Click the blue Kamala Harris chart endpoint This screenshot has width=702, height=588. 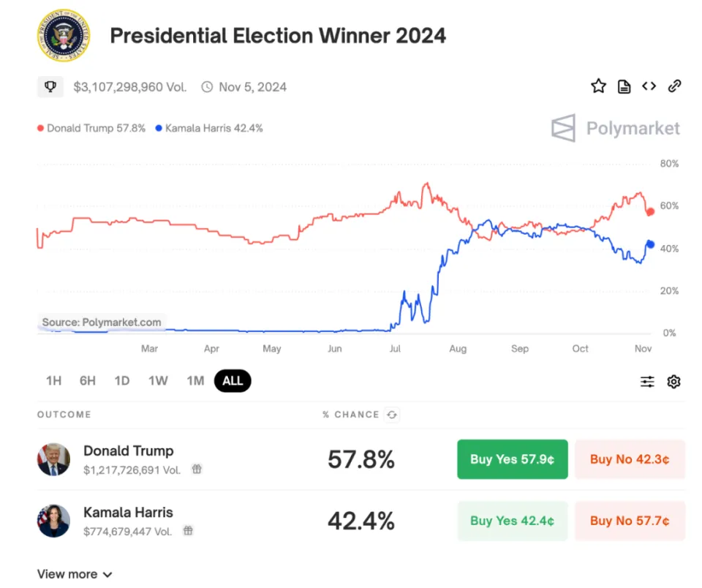(649, 244)
